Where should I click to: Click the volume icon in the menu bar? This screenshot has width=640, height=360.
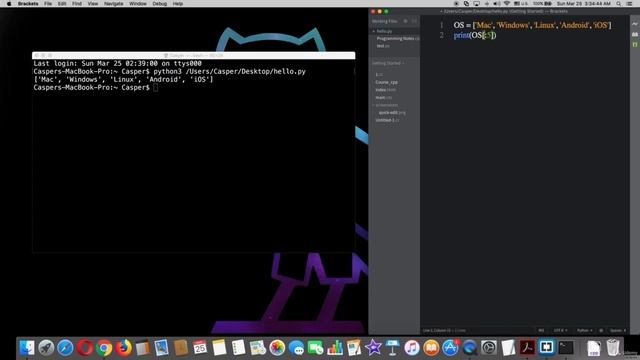(x=496, y=4)
